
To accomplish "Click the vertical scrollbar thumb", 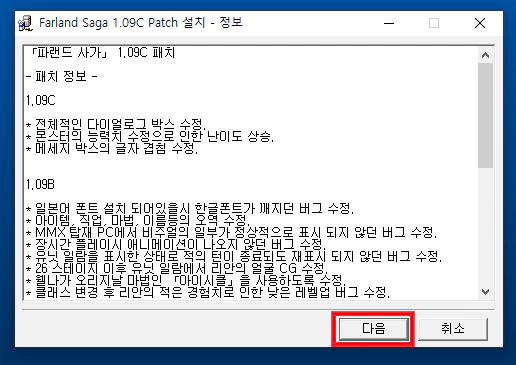I will click(485, 115).
